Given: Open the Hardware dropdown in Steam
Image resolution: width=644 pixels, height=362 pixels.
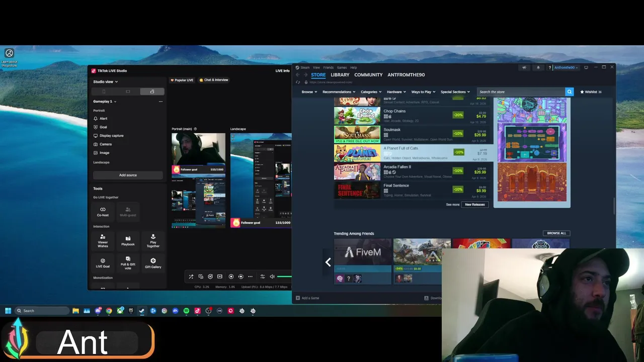Looking at the screenshot, I should (x=396, y=92).
